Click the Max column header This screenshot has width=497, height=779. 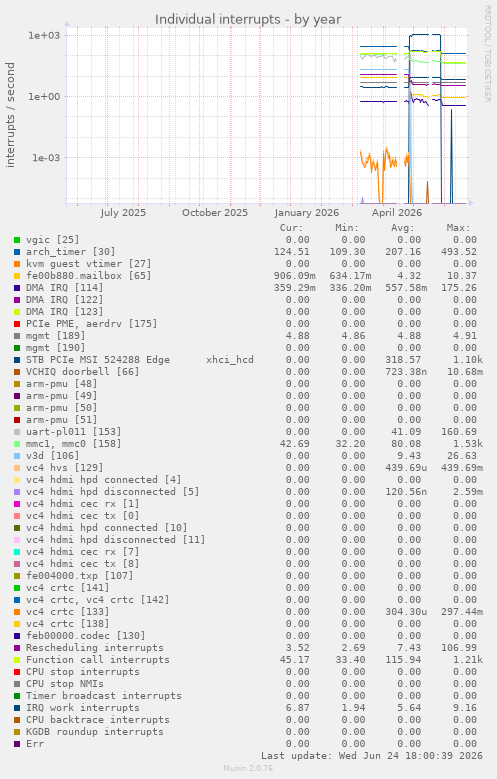[x=458, y=228]
